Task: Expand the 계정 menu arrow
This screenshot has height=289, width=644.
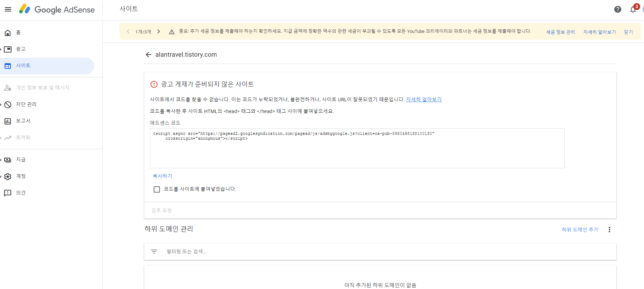Action: coord(1,177)
